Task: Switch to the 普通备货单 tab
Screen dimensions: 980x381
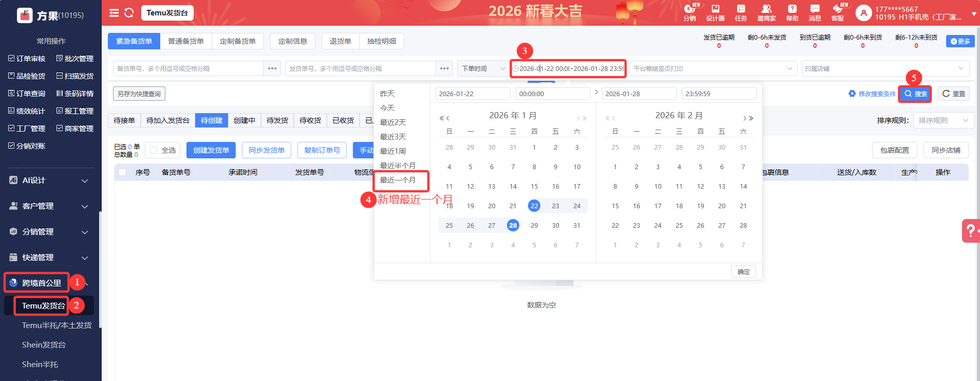Action: (186, 41)
